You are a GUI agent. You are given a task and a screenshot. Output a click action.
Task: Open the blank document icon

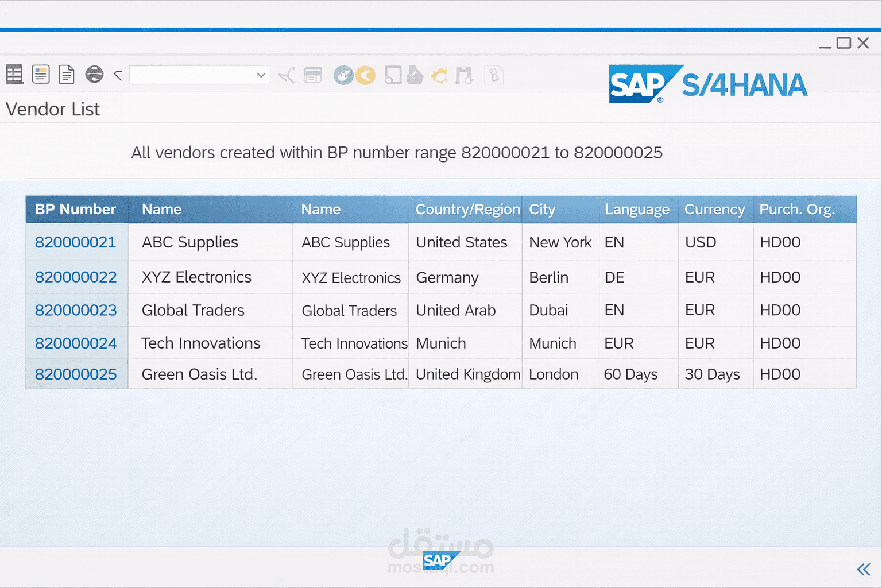pos(67,75)
